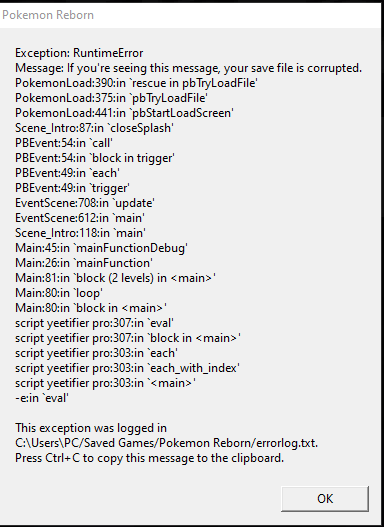The image size is (384, 527).
Task: Click the Main:45 mainFunctionDebug line
Action: pyautogui.click(x=101, y=248)
